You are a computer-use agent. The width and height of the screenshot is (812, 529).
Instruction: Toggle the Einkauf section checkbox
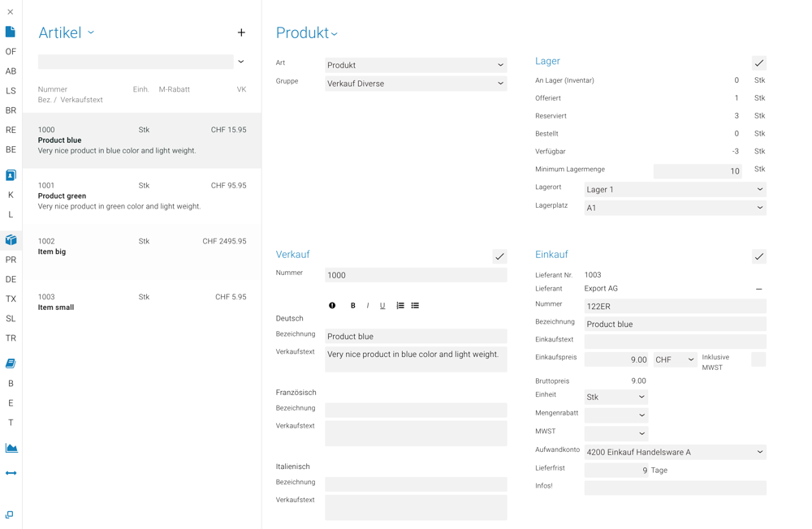click(758, 256)
